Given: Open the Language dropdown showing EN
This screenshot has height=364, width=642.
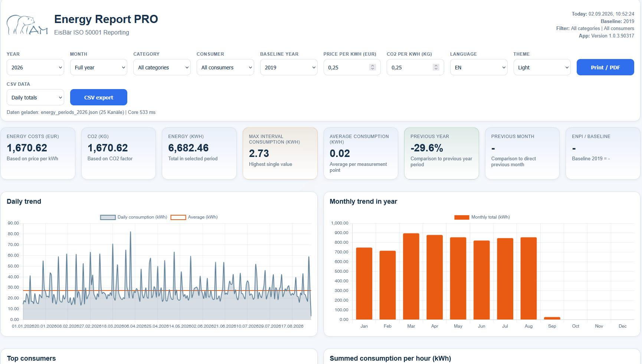Looking at the screenshot, I should point(479,67).
